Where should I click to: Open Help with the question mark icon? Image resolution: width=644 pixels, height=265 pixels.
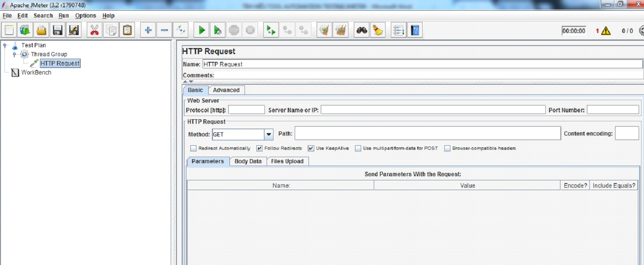click(415, 30)
